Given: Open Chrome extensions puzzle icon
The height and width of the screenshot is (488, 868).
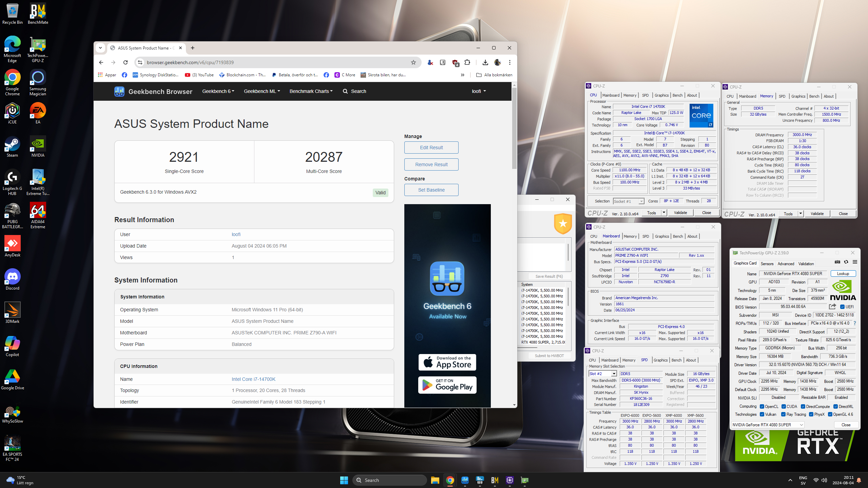Looking at the screenshot, I should [467, 62].
